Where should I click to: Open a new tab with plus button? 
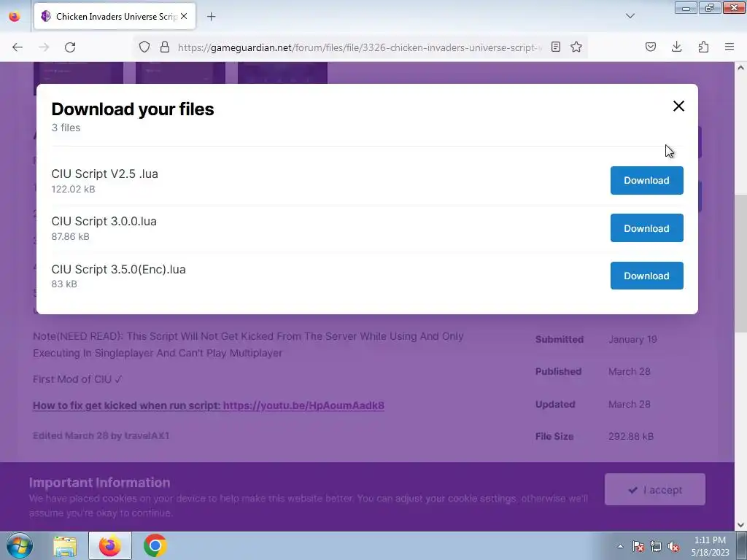click(211, 17)
